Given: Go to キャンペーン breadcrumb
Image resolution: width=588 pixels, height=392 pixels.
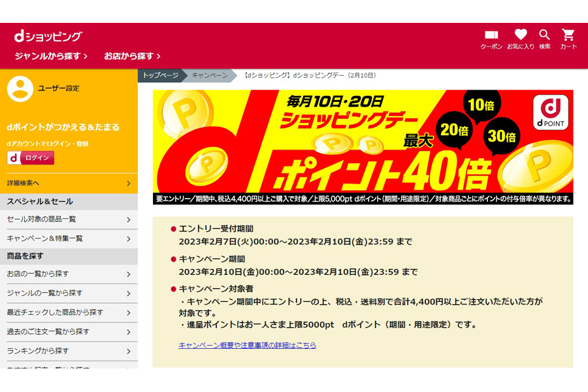Looking at the screenshot, I should (x=210, y=75).
